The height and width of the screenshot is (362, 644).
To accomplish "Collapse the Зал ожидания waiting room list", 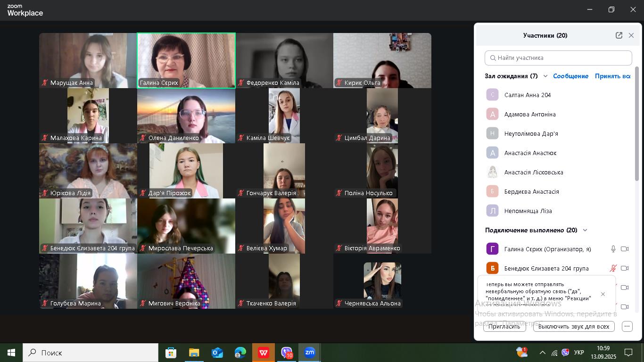I will (545, 76).
